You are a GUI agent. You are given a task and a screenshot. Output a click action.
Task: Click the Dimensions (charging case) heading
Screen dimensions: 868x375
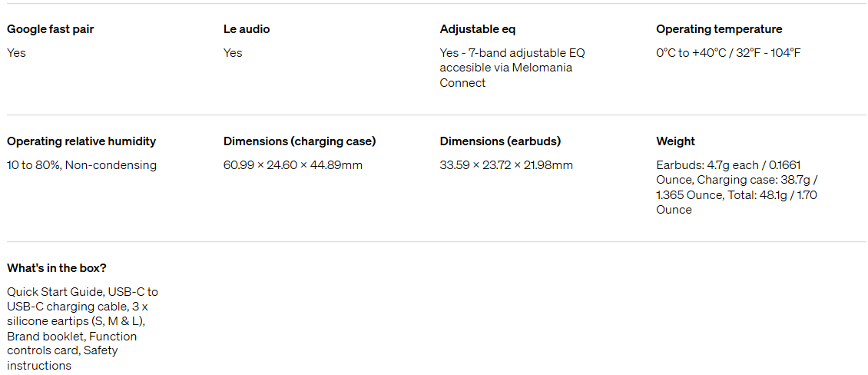tap(300, 141)
